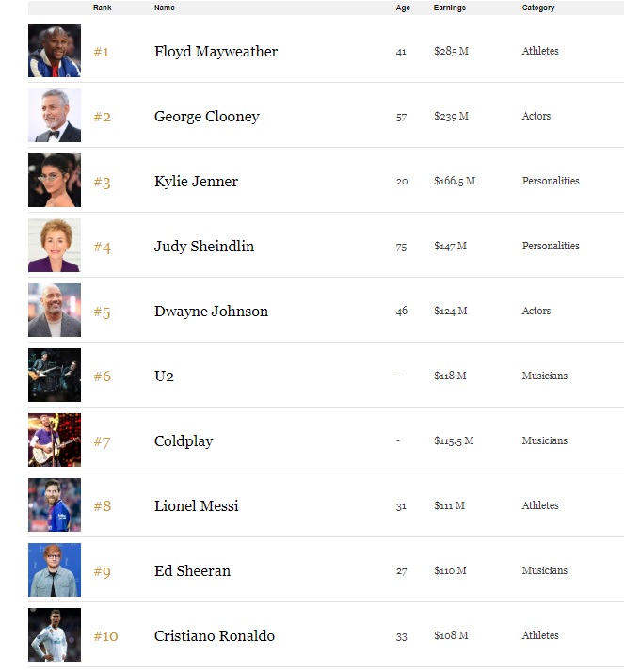Click the thumbnail in the #10 row
Viewport: 624px width, 672px height.
55,635
